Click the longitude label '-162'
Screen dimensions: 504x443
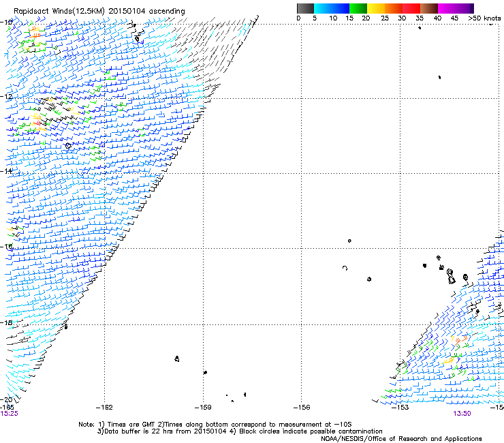pyautogui.click(x=104, y=408)
